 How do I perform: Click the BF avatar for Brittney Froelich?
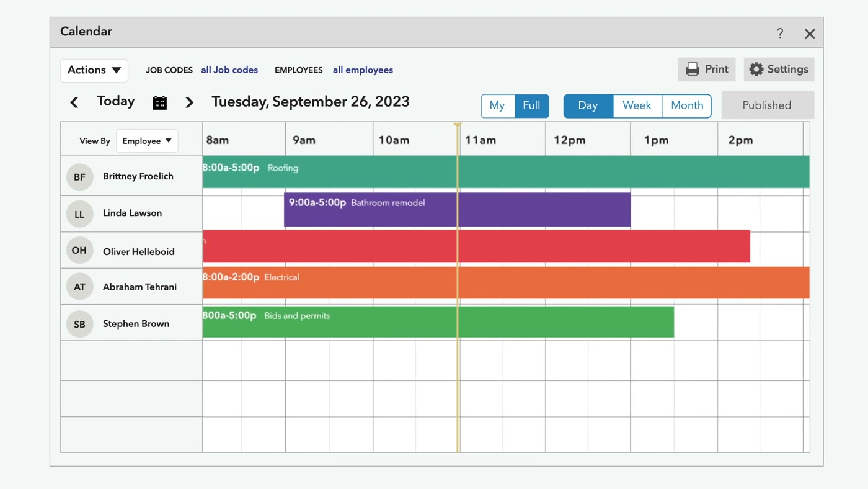click(79, 177)
